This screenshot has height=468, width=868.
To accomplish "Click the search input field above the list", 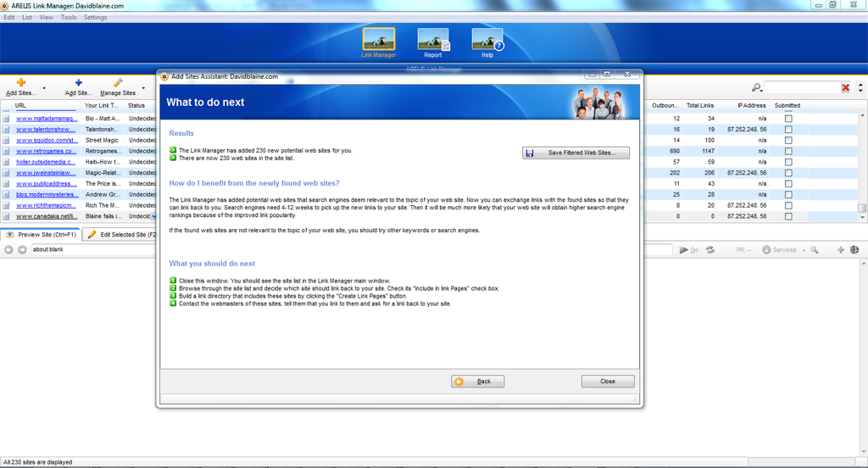I will pos(802,87).
